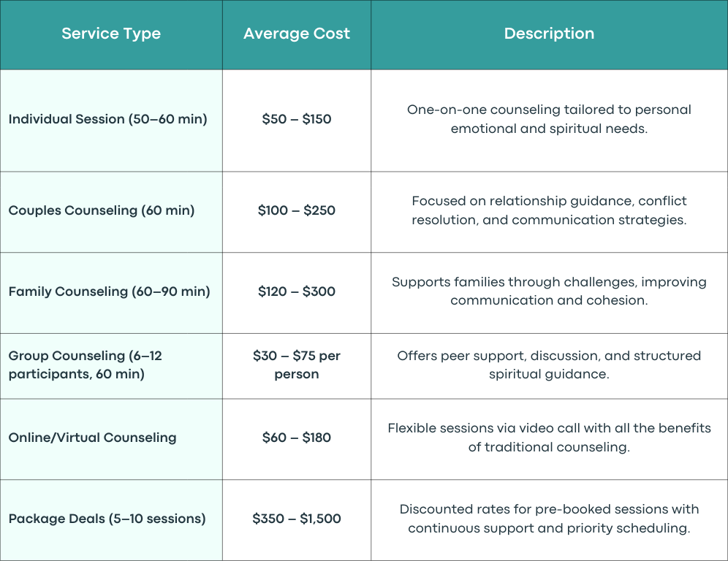Click the $100 – $250 price cell

[x=297, y=210]
